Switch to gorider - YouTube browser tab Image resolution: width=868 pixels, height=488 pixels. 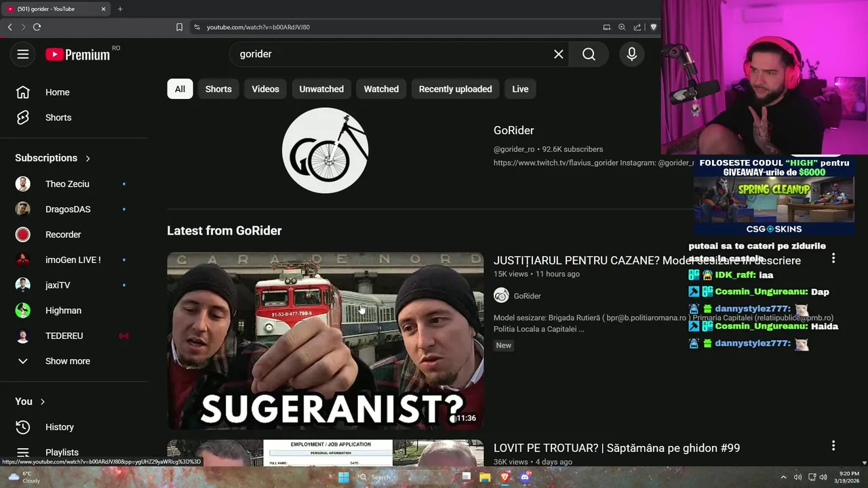tap(56, 9)
